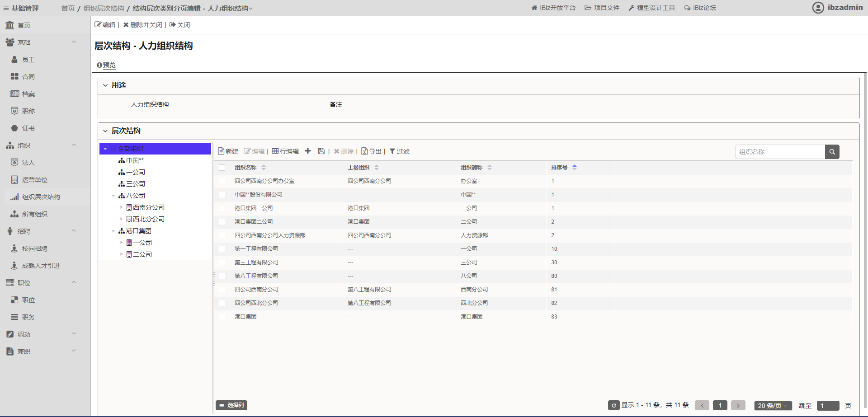This screenshot has height=417, width=868.
Task: Click 行编辑 in the table toolbar
Action: coord(285,151)
